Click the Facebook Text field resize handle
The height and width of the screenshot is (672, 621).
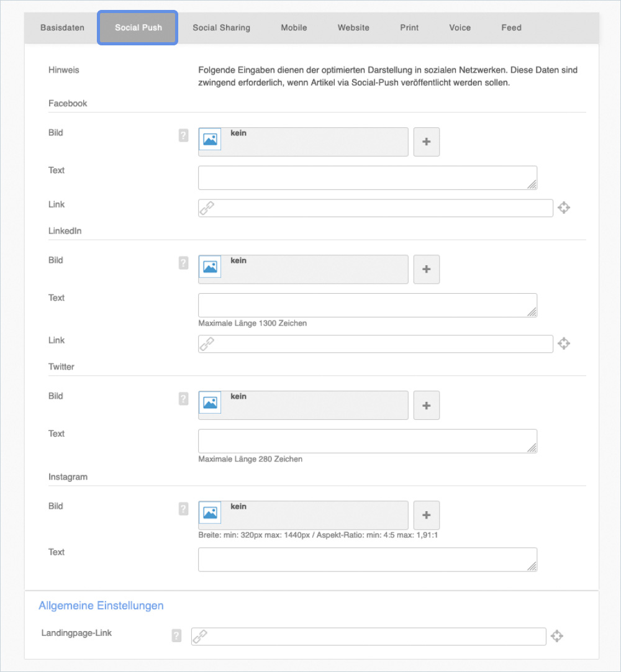[532, 184]
